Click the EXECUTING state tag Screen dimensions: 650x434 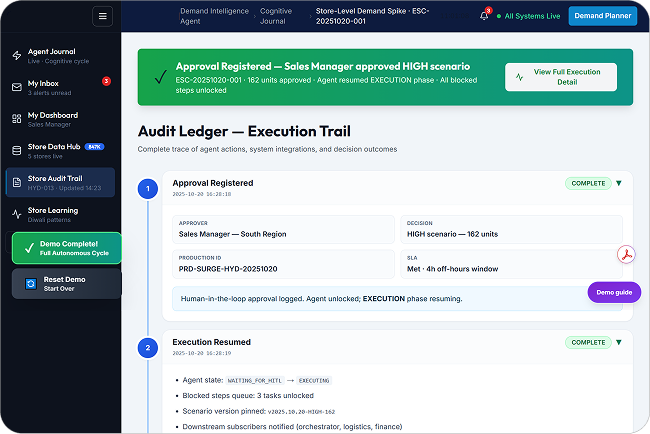point(314,381)
